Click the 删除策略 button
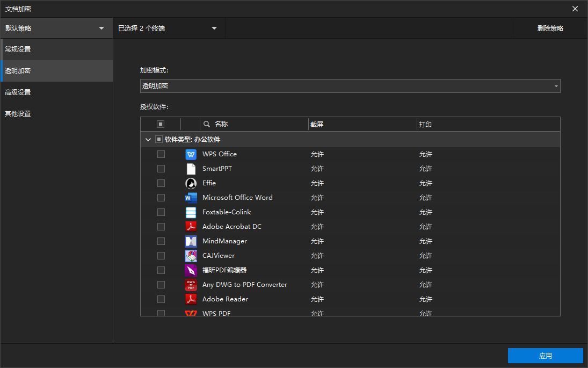588x368 pixels. tap(550, 28)
